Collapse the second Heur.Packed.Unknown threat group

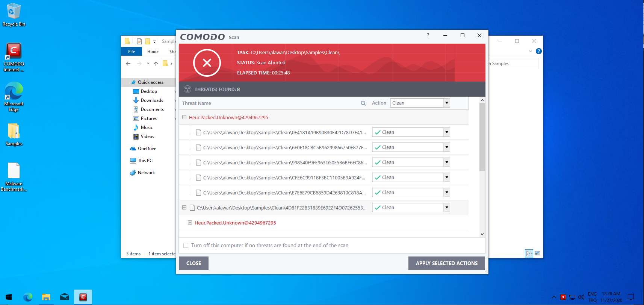point(190,223)
